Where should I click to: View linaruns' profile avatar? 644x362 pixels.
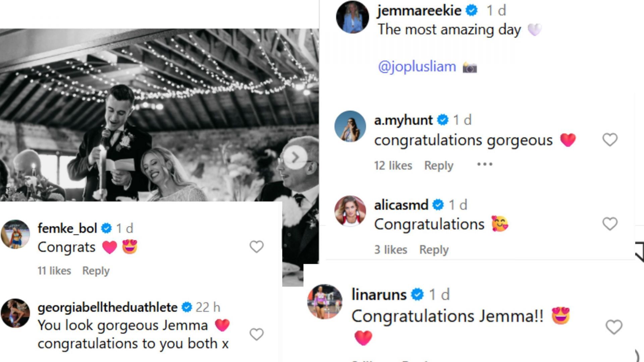(x=325, y=301)
